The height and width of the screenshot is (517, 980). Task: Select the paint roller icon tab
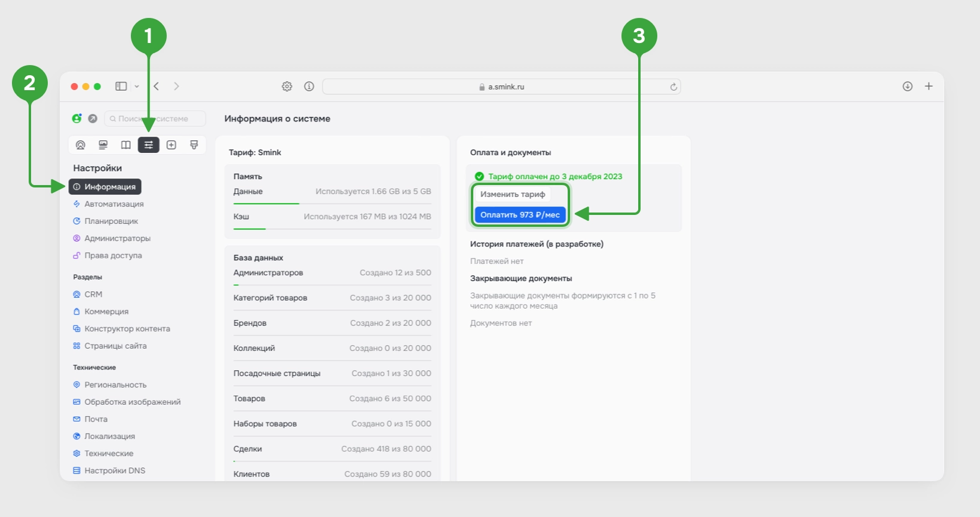[194, 145]
